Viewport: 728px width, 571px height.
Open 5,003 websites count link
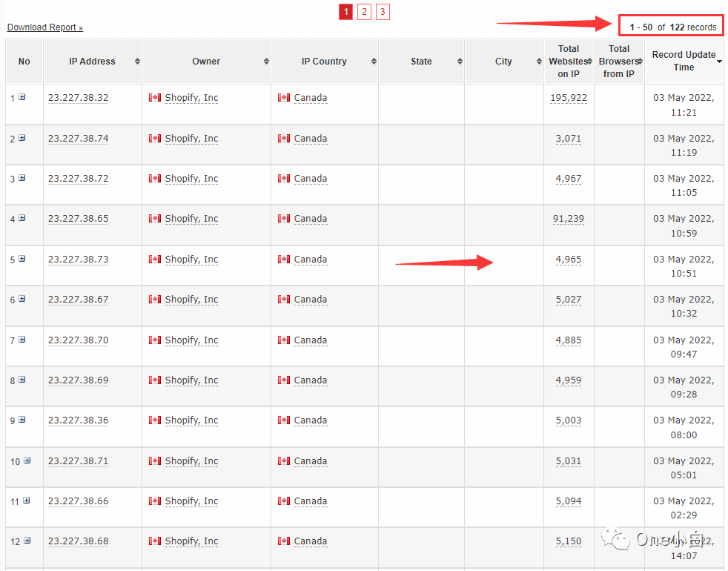click(x=569, y=420)
